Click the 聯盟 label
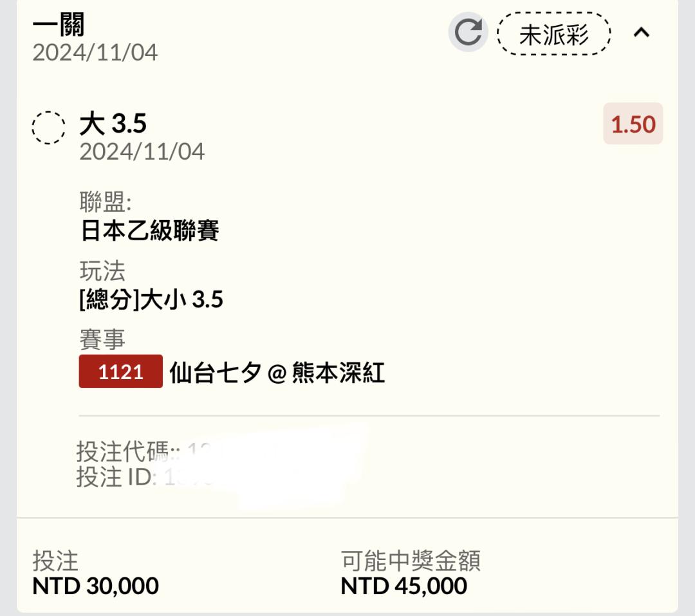The image size is (695, 616). [106, 201]
